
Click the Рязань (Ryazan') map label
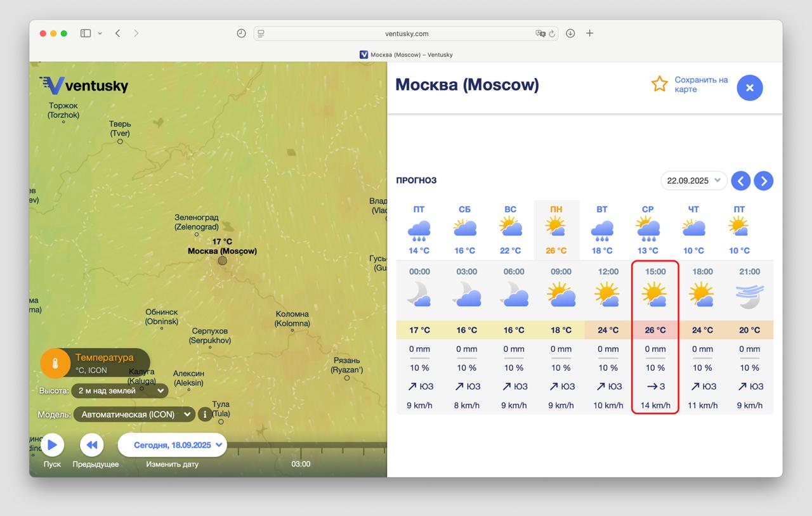(x=347, y=365)
